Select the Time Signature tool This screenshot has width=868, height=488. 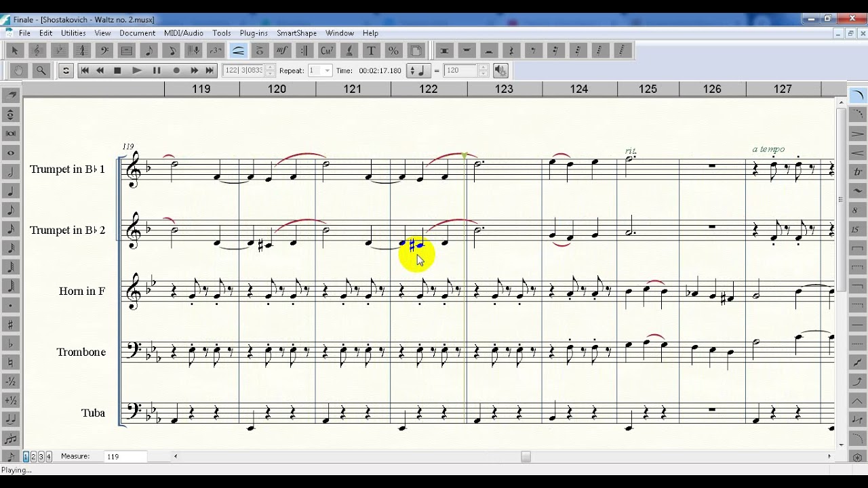point(81,51)
